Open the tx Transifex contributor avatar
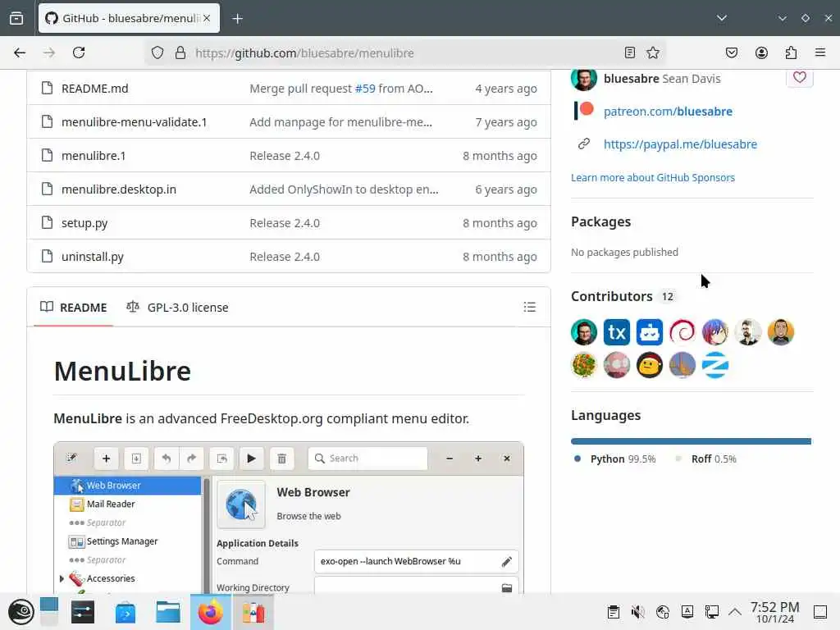Viewport: 840px width, 630px height. (617, 332)
